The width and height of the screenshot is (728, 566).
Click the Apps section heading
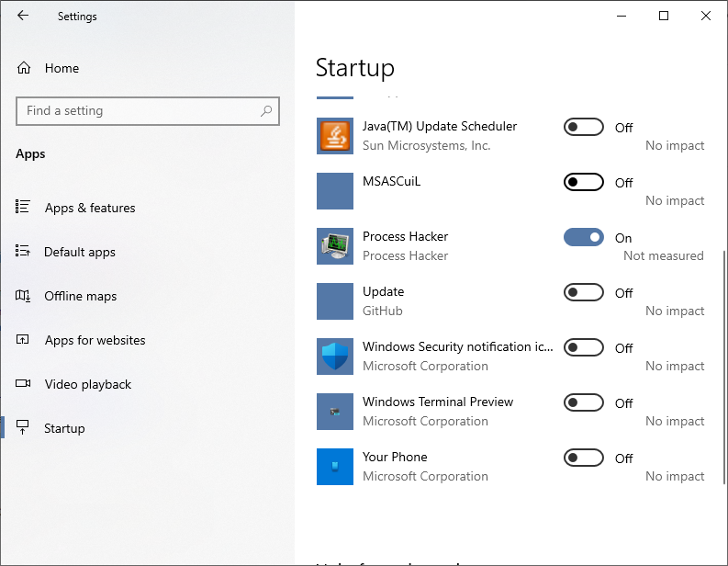click(x=30, y=153)
